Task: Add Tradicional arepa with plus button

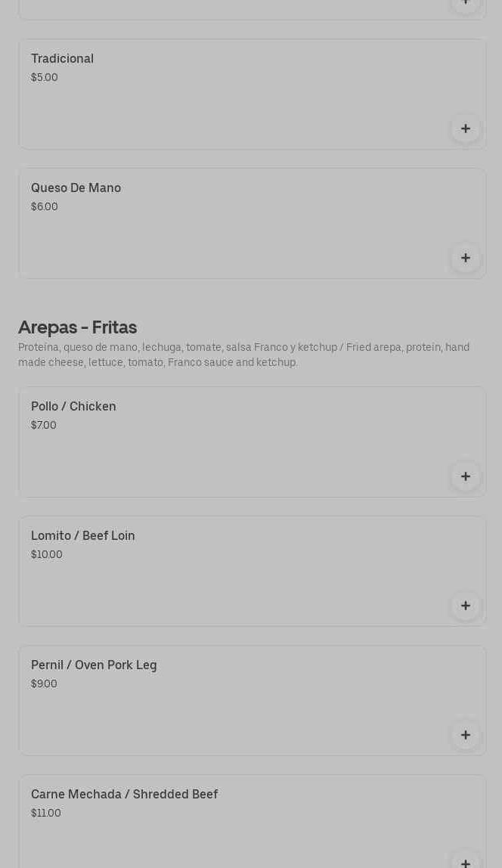Action: (x=465, y=129)
